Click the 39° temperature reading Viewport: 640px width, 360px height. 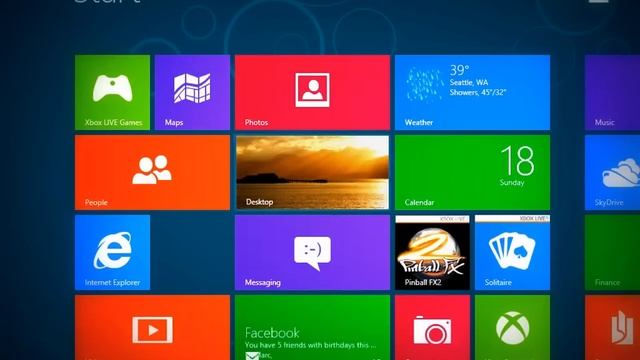pos(459,70)
